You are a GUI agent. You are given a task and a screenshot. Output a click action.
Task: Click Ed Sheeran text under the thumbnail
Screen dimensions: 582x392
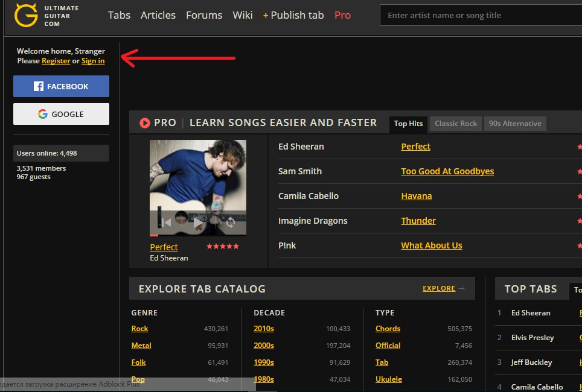[169, 258]
